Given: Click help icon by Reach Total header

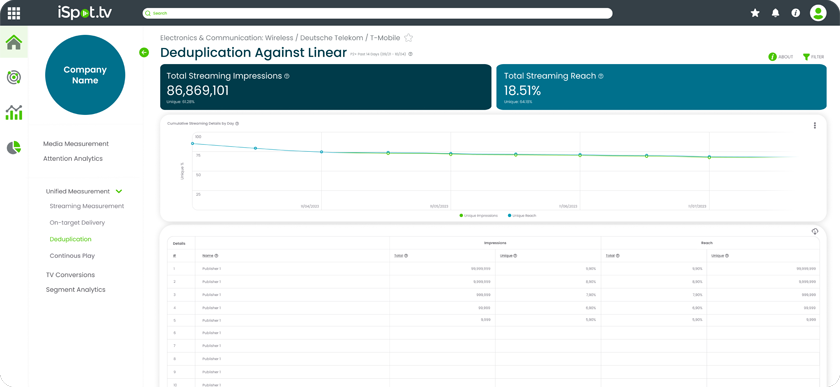Looking at the screenshot, I should click(x=618, y=256).
